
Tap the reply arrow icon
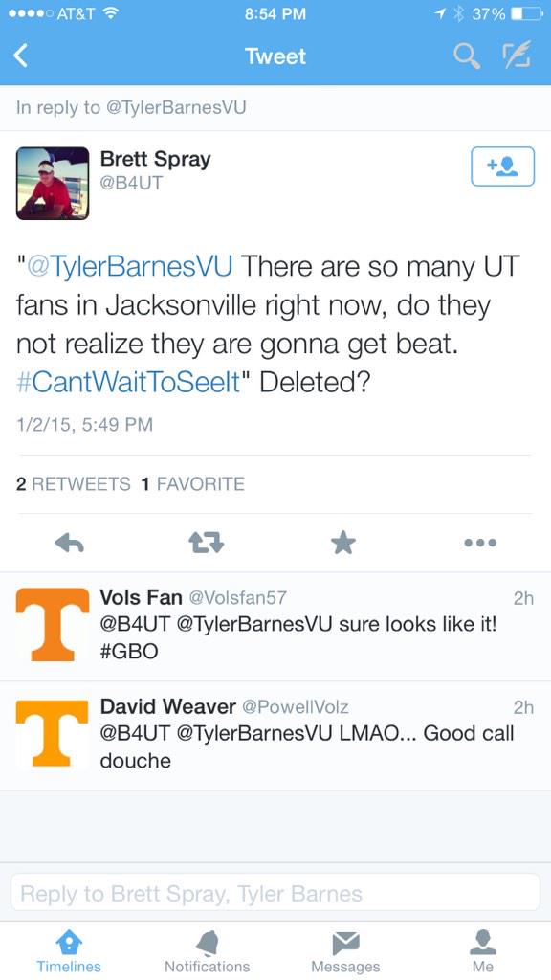pyautogui.click(x=69, y=544)
